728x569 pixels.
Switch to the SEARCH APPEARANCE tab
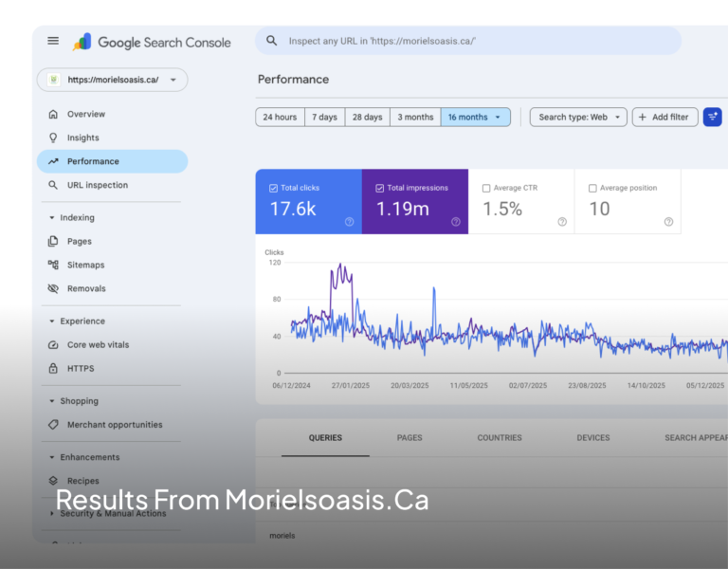[x=696, y=437]
